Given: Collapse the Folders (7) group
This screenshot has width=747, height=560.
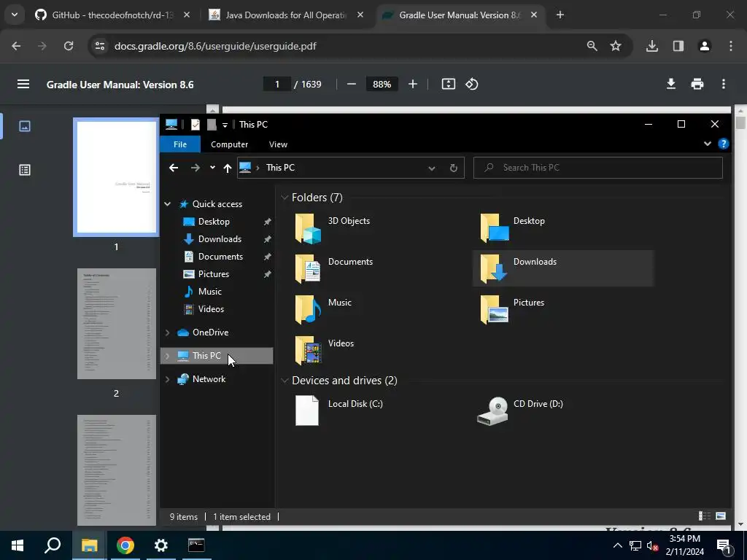Looking at the screenshot, I should tap(285, 197).
